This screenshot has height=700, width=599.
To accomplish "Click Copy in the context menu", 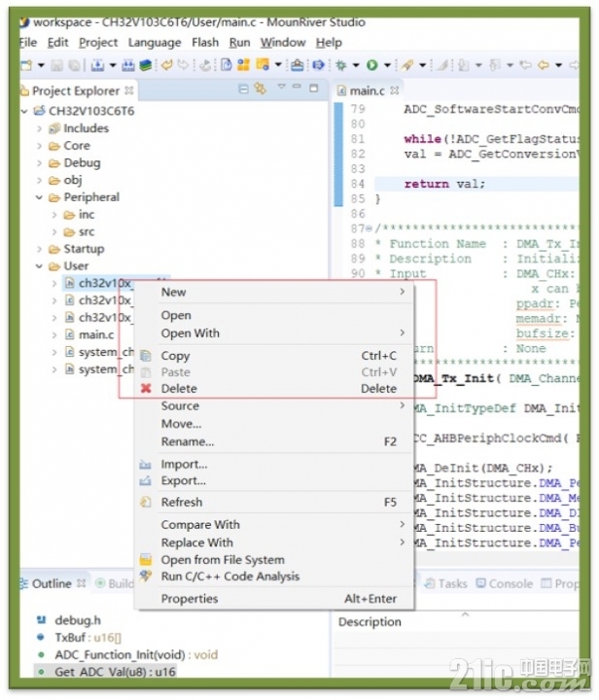I will 274,356.
